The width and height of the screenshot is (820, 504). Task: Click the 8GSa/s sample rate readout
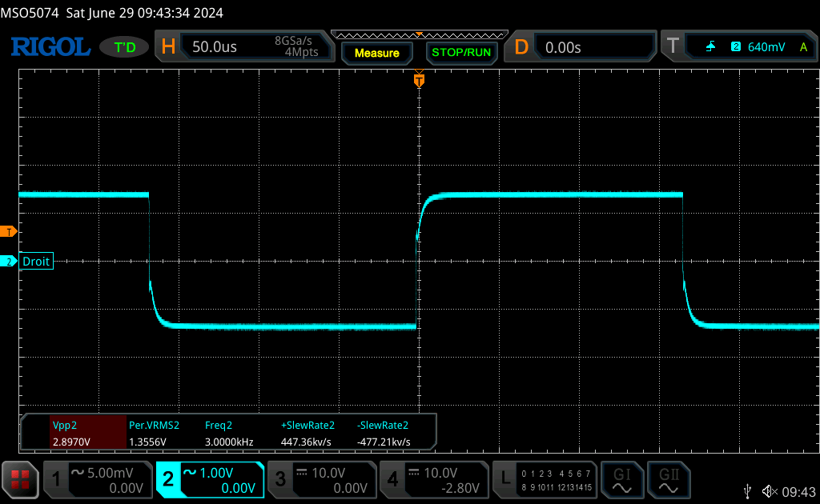(293, 41)
